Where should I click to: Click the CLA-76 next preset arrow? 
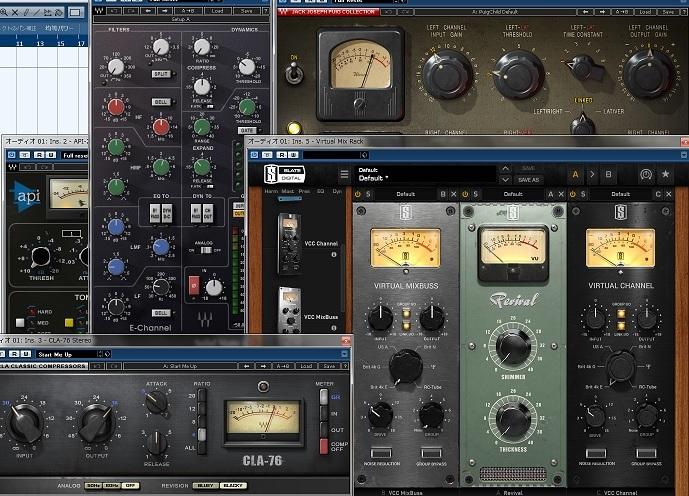[263, 366]
